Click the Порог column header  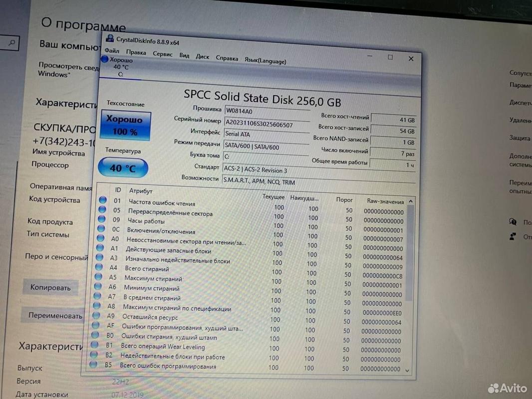click(344, 199)
